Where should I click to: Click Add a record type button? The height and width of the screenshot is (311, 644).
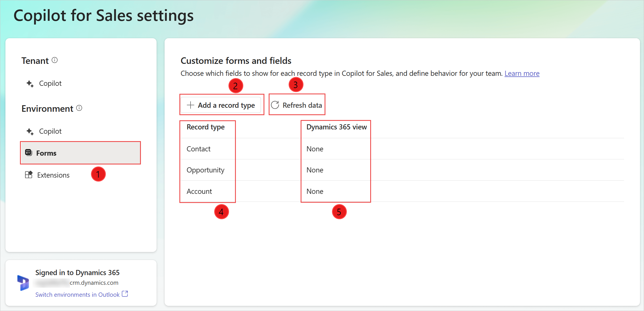tap(221, 105)
